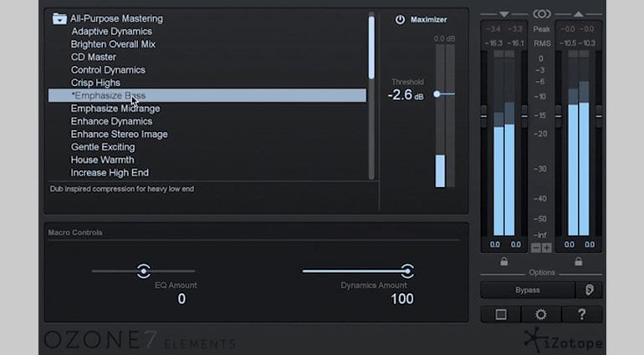The image size is (644, 355).
Task: Click the input left gain fader handle
Action: pos(483,116)
